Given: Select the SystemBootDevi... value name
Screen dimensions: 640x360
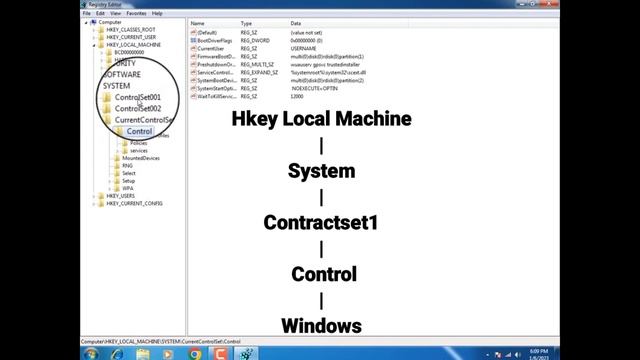Looking at the screenshot, I should [217, 80].
